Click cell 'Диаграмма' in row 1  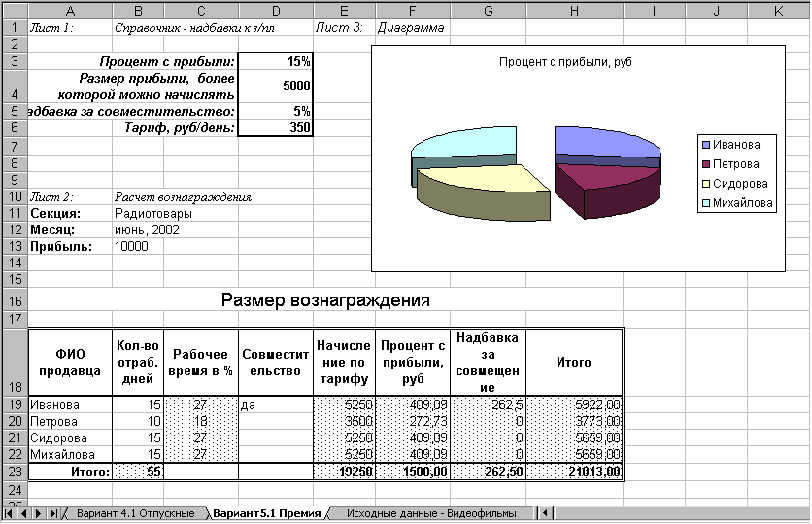[411, 28]
